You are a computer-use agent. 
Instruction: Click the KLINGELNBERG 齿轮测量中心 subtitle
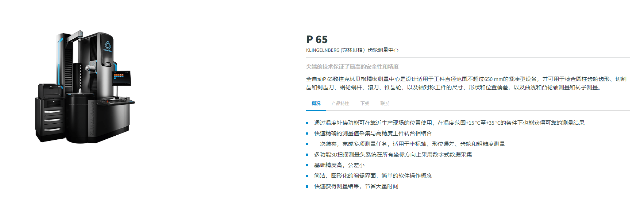352,50
